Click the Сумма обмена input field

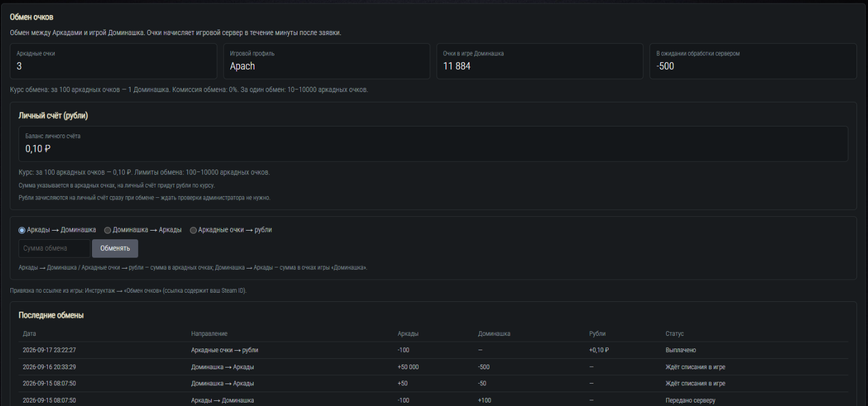pyautogui.click(x=54, y=248)
